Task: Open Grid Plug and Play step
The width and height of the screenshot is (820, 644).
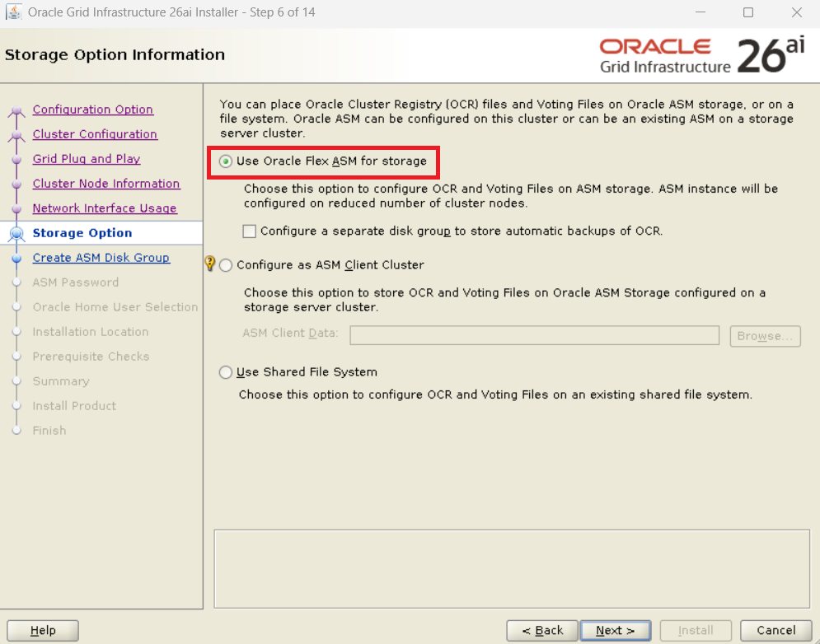Action: (87, 159)
